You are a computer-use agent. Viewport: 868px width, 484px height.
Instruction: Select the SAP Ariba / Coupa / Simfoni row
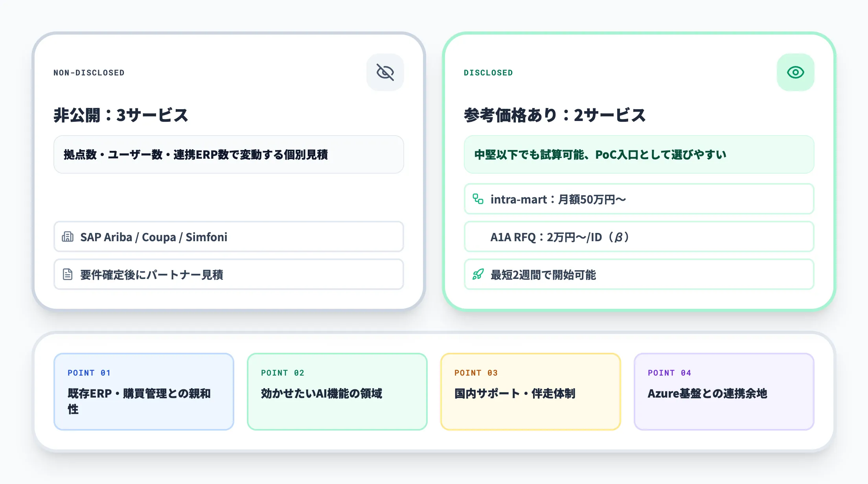click(x=229, y=236)
